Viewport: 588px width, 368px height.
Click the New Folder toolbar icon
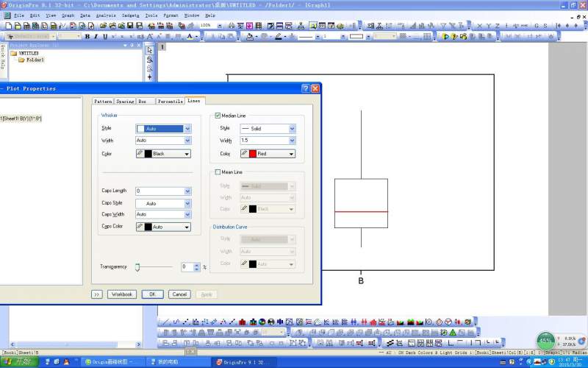pos(18,26)
